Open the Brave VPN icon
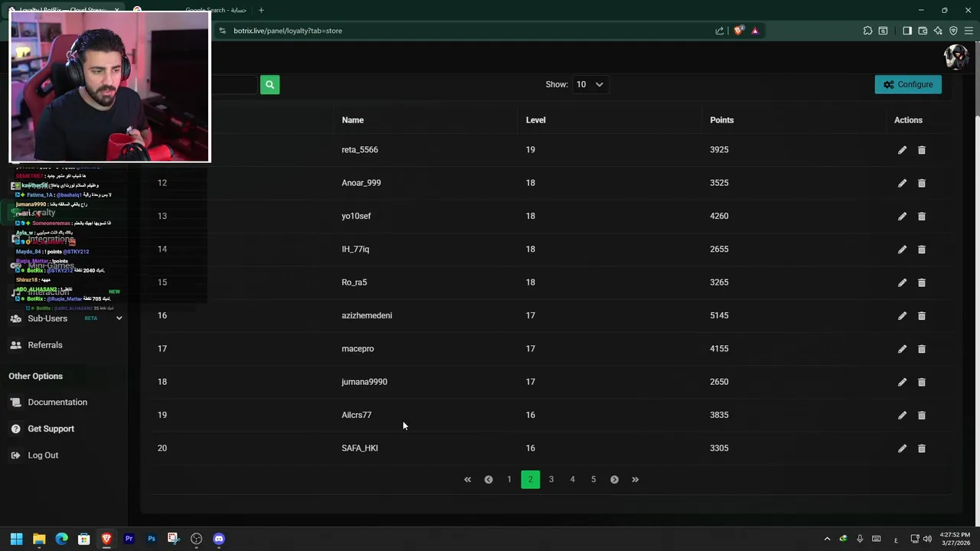 (953, 31)
